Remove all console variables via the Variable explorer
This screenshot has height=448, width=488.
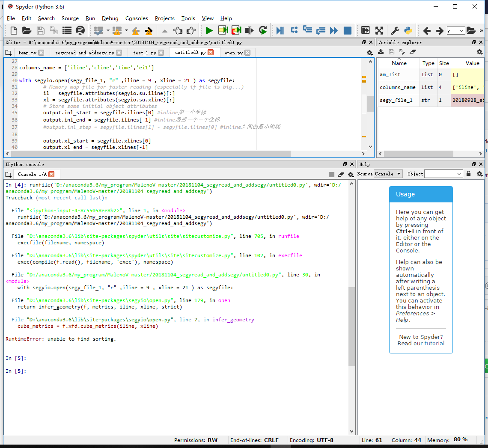pos(412,51)
